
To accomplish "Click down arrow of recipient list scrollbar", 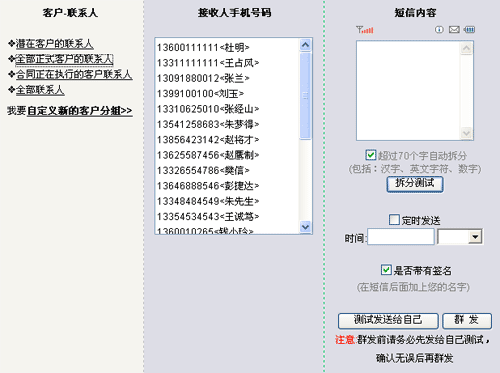I will click(305, 227).
